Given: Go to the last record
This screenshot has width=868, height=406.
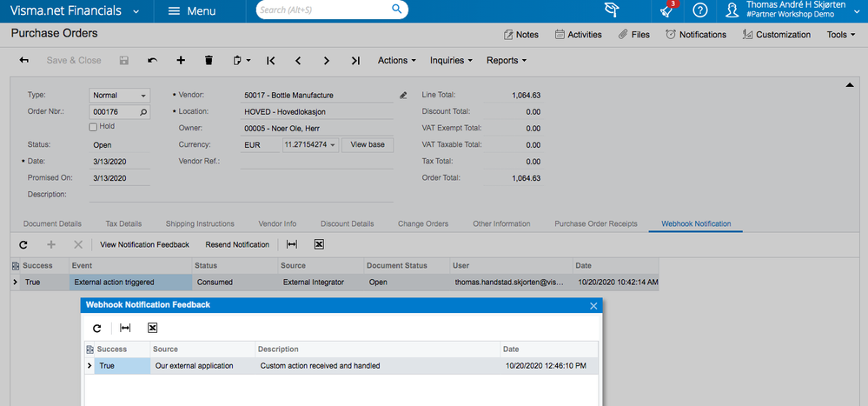Looking at the screenshot, I should pos(355,60).
